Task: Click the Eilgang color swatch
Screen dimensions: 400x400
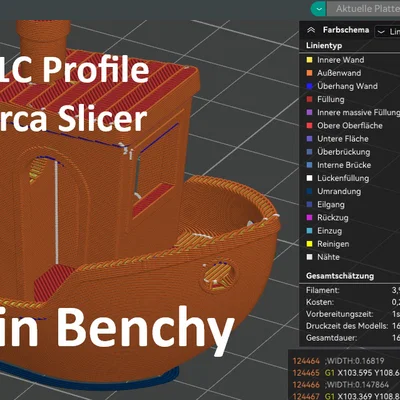Action: pos(309,205)
